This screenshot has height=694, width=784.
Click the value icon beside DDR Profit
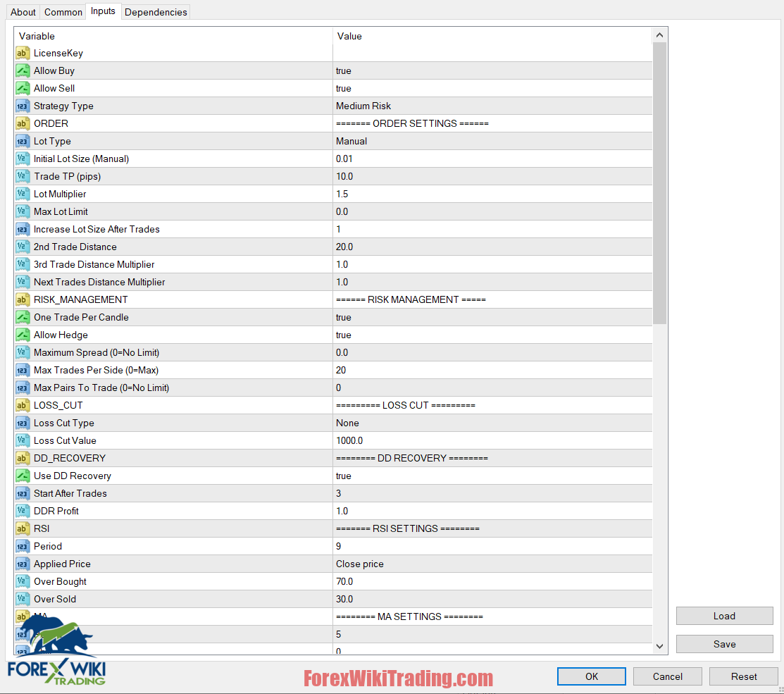click(22, 511)
